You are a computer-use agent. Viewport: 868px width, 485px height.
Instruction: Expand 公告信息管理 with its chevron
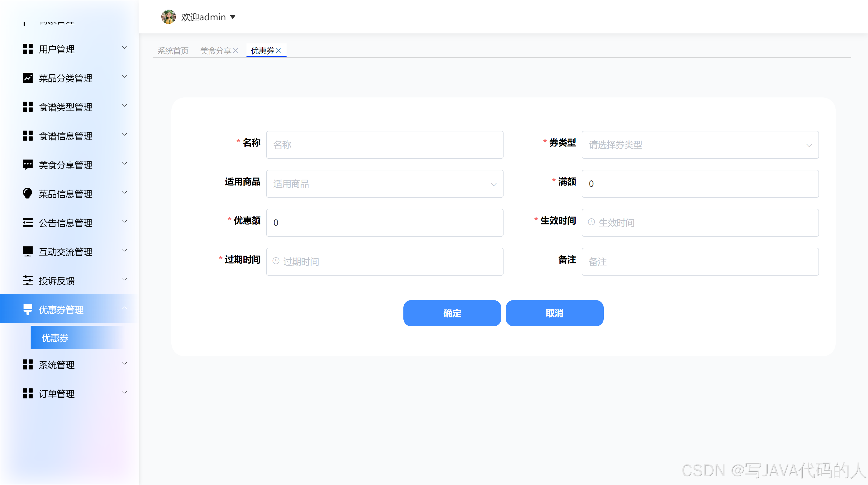[x=125, y=222]
